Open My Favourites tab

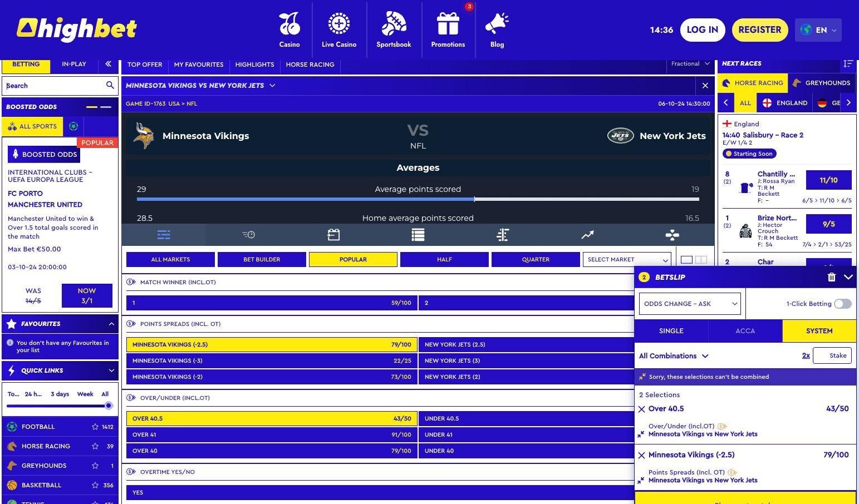(199, 65)
